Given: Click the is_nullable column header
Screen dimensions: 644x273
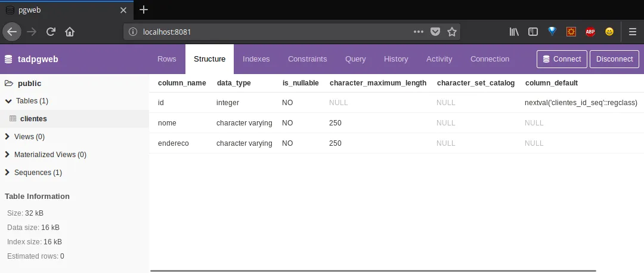Looking at the screenshot, I should (x=301, y=83).
